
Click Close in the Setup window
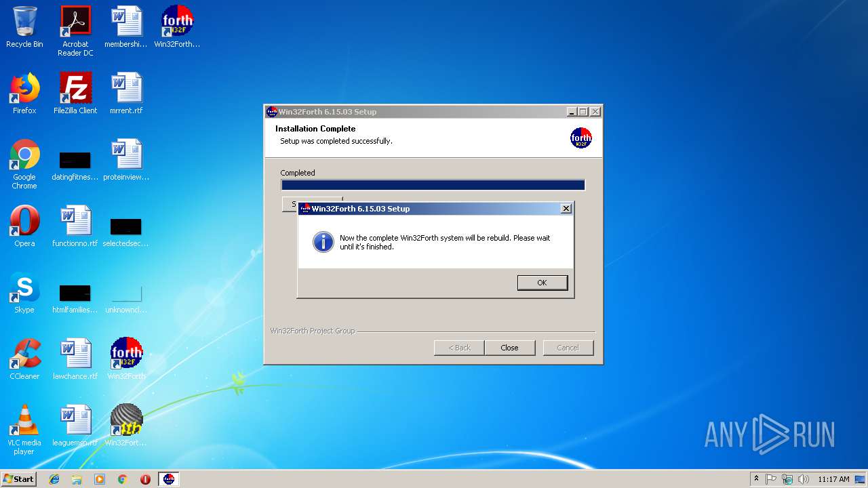[x=509, y=348]
